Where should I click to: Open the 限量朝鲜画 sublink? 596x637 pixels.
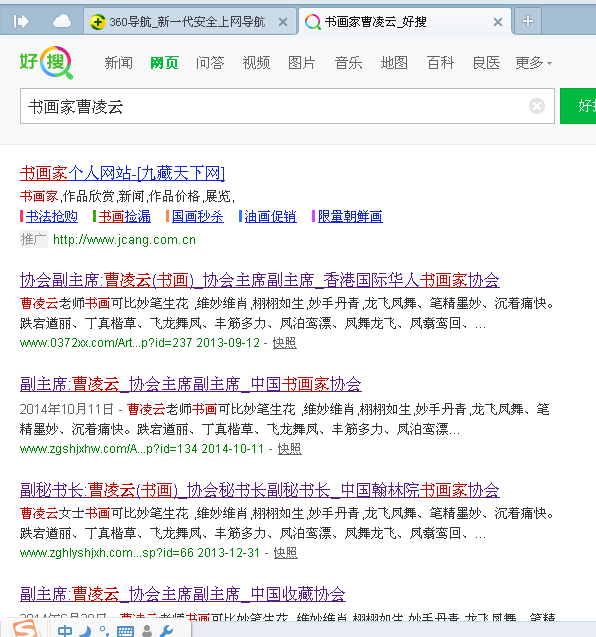coord(350,216)
